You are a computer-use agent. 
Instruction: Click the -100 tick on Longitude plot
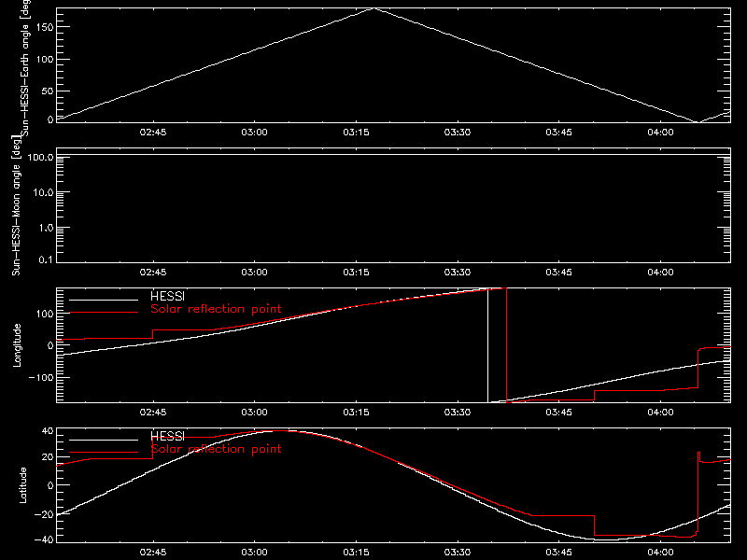41,377
